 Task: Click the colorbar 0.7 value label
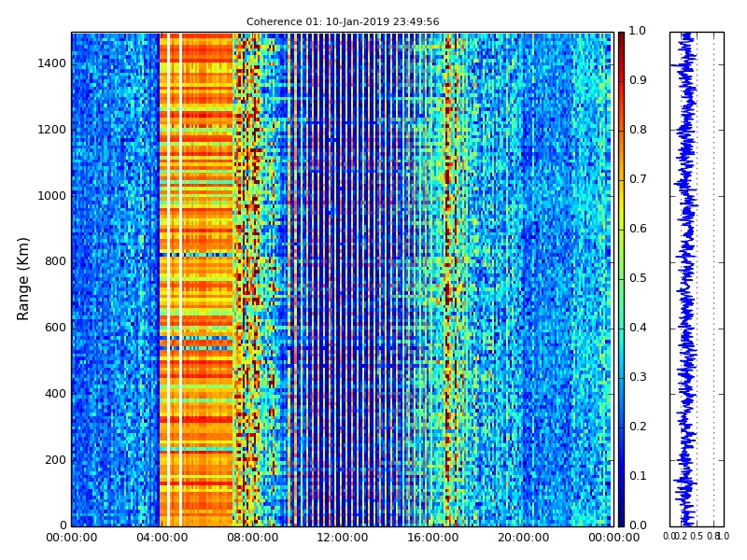pyautogui.click(x=638, y=179)
